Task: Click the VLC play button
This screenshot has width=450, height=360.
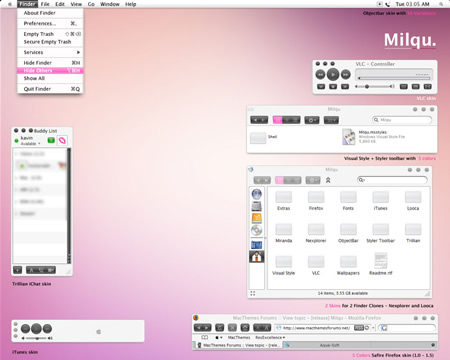Action: [333, 74]
